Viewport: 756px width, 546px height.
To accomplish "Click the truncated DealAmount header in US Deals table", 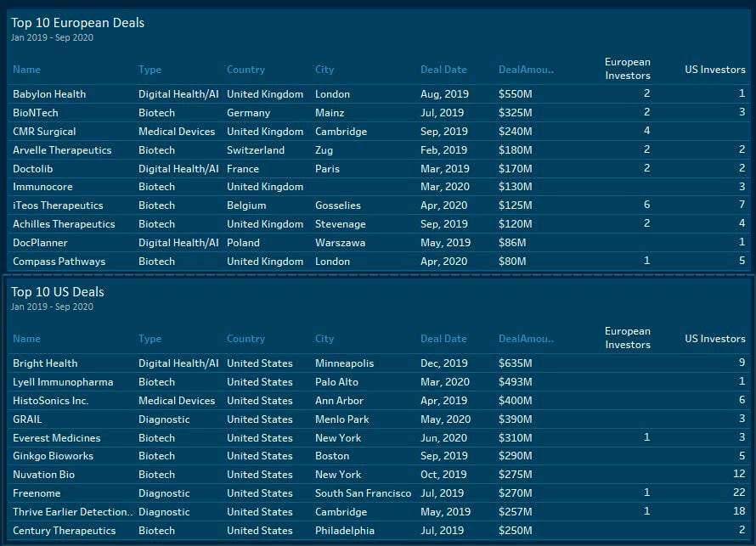I will pos(525,339).
